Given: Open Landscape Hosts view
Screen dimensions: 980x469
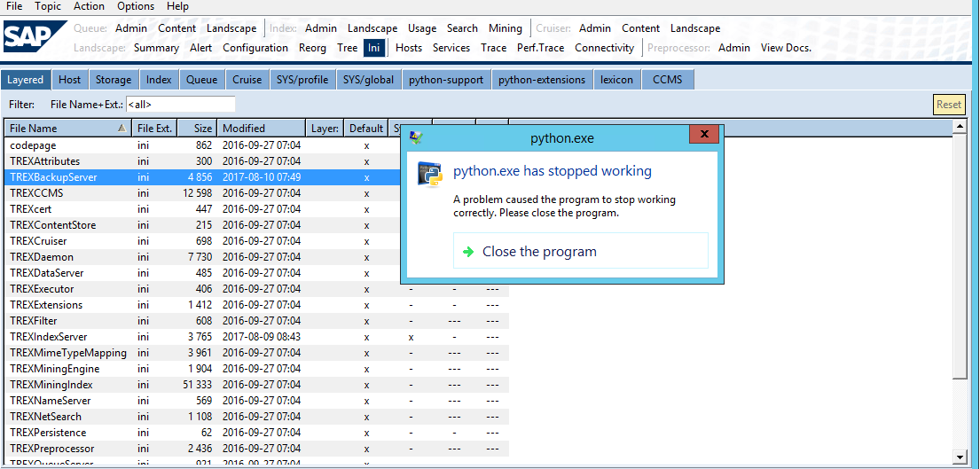Looking at the screenshot, I should tap(409, 48).
